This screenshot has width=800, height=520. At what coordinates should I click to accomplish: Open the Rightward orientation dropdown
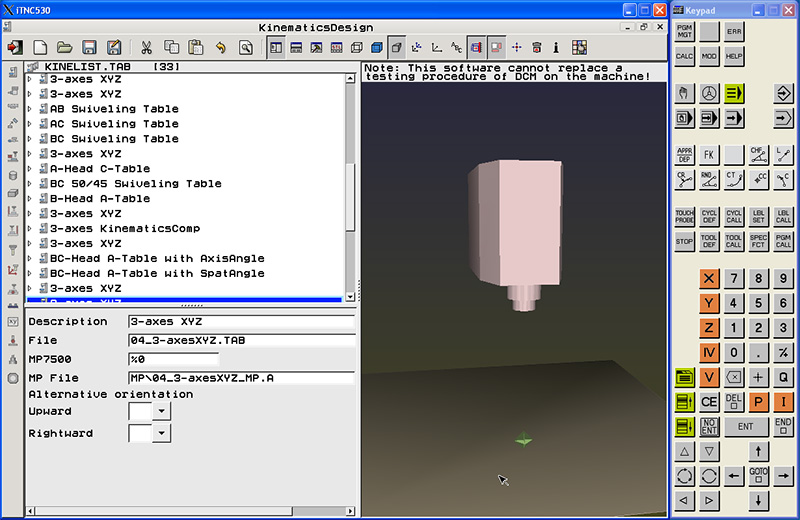coord(161,433)
